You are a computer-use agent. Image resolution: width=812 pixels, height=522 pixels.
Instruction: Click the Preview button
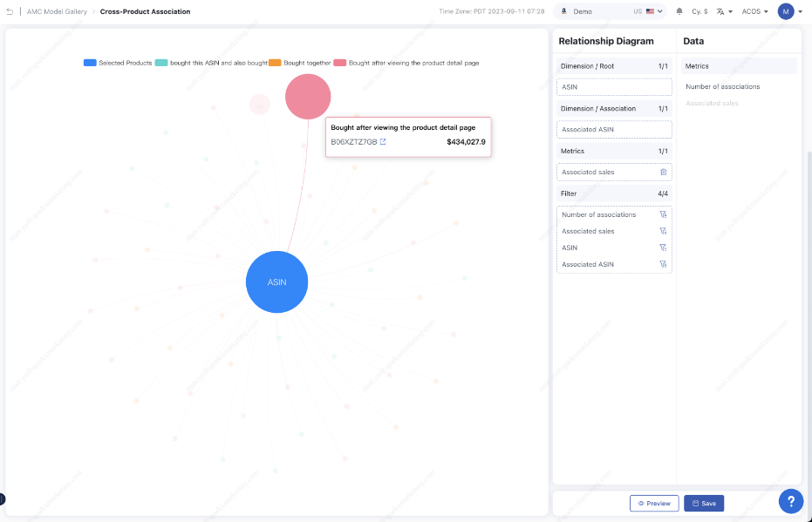[x=654, y=504]
